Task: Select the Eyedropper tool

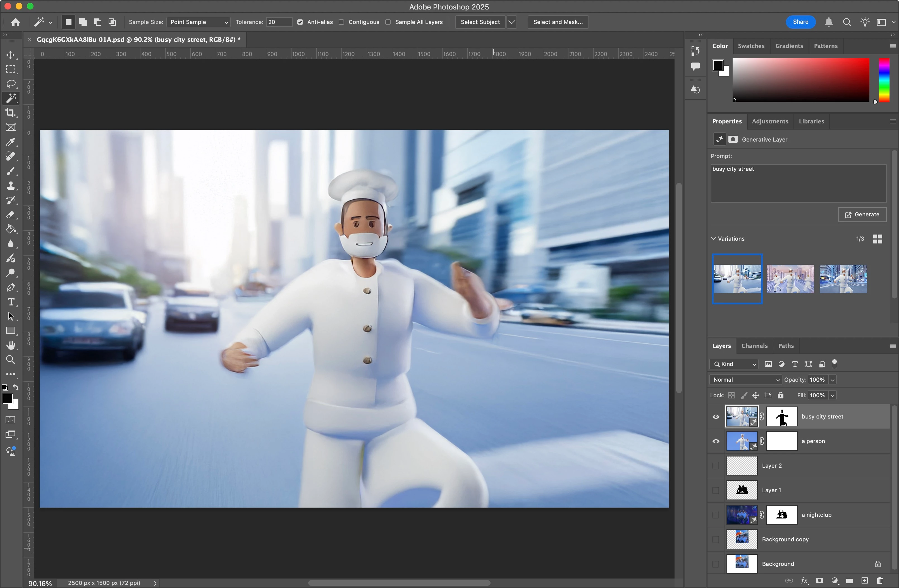Action: click(x=11, y=142)
